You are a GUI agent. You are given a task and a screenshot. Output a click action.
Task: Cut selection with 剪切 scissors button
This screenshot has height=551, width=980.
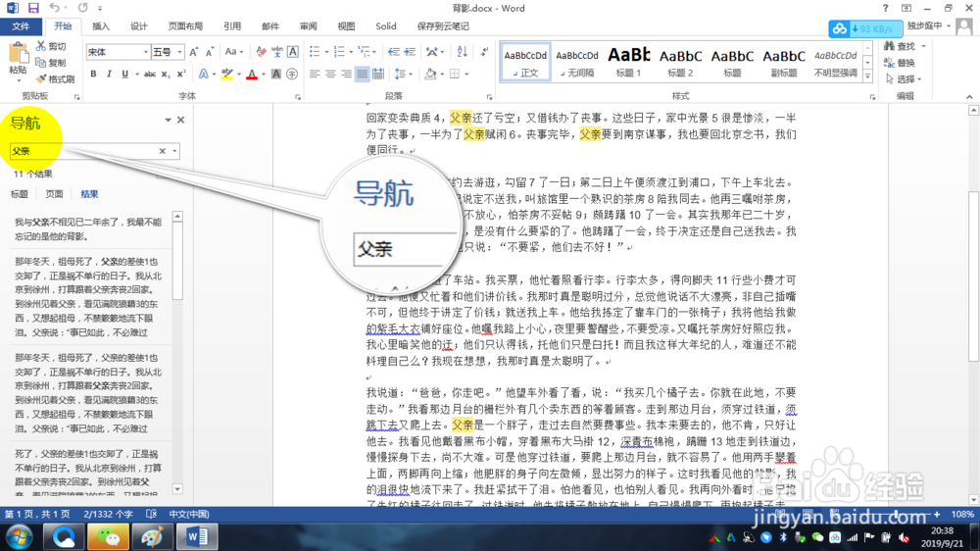click(51, 46)
